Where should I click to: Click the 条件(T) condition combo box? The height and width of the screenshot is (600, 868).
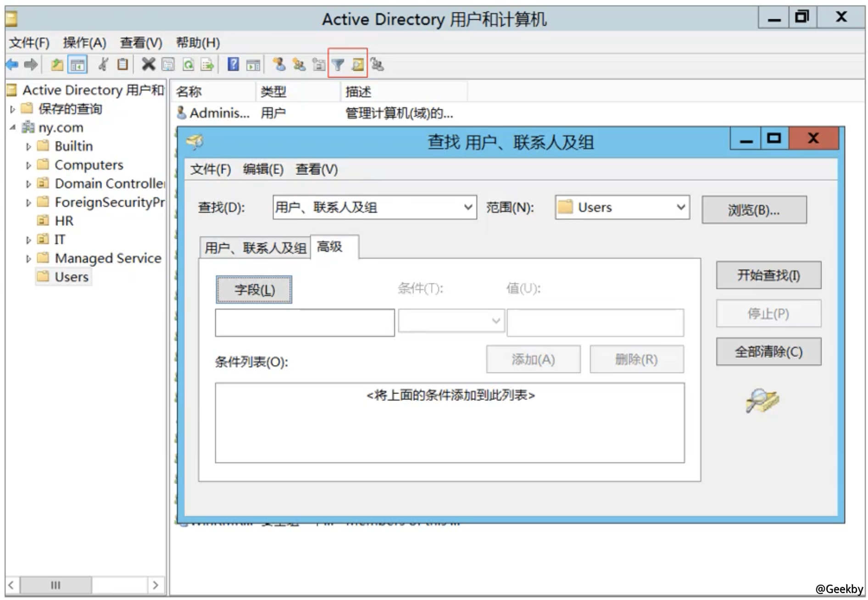pyautogui.click(x=451, y=321)
